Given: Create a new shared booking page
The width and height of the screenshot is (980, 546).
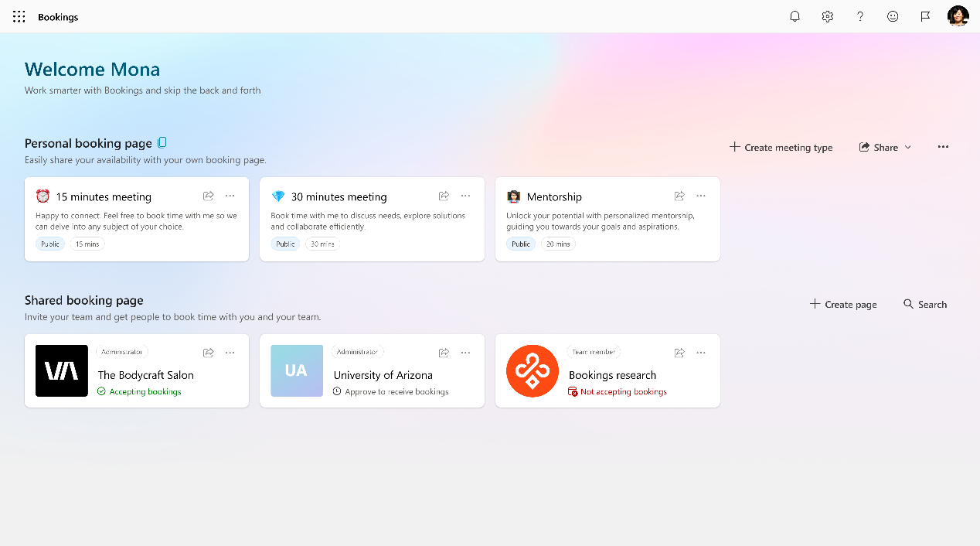Looking at the screenshot, I should [842, 304].
